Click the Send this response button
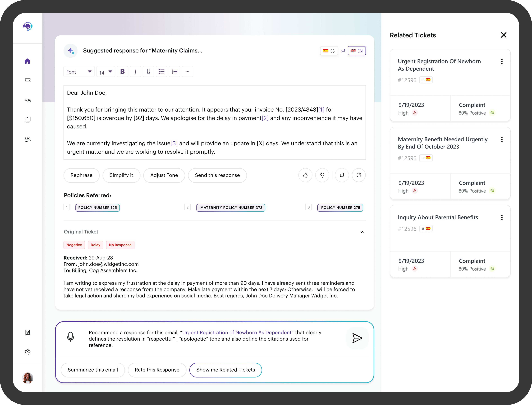This screenshot has height=405, width=532. [x=217, y=175]
